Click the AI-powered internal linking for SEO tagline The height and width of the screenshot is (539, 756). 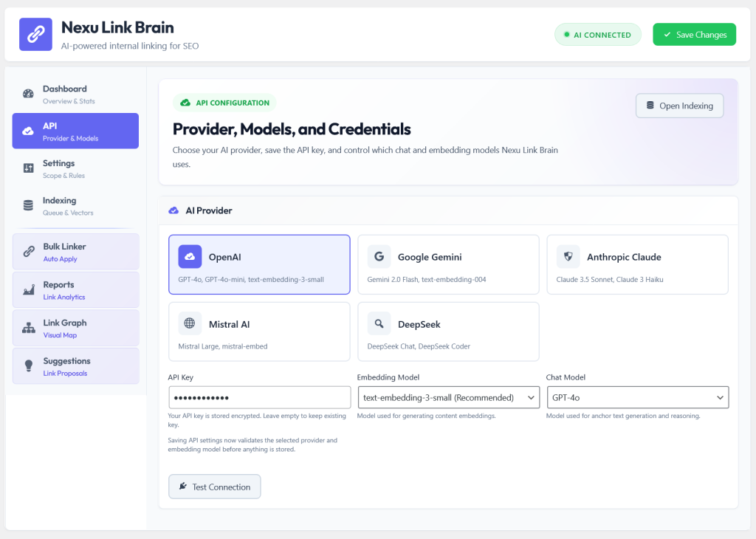coord(130,46)
